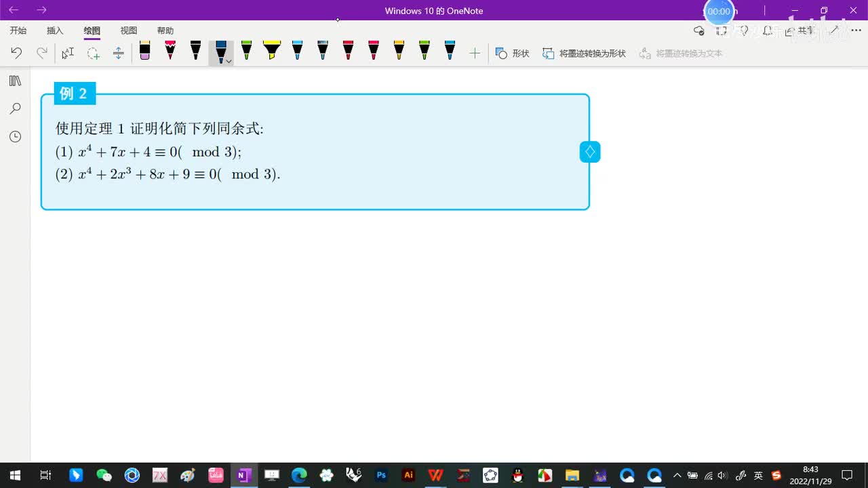Screen dimensions: 868x488
Task: Select the eraser tool
Action: coord(144,51)
